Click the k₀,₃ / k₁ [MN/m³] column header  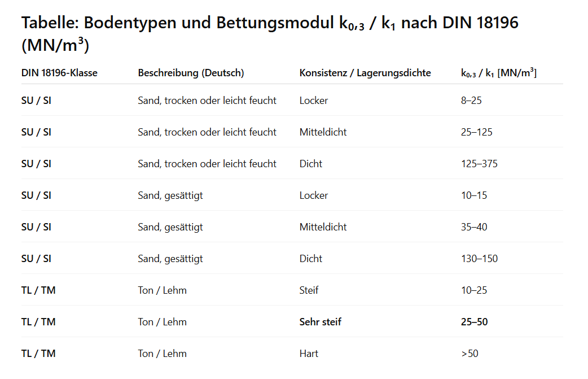point(498,73)
